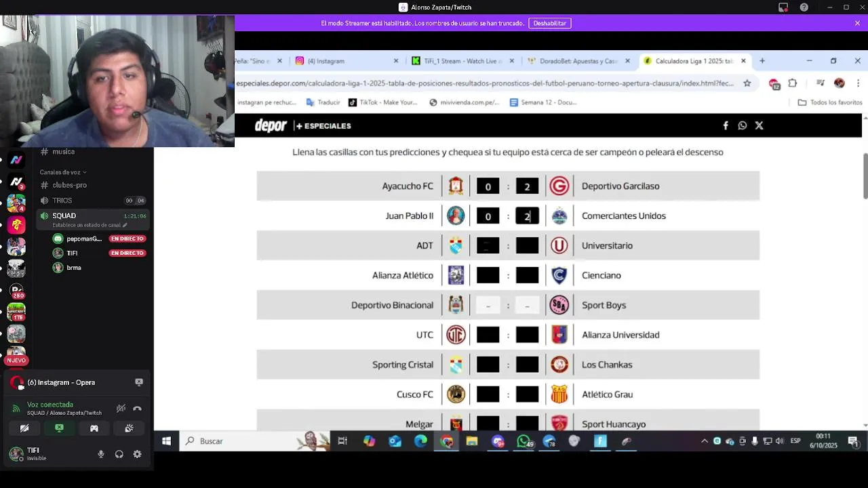Click the UTC team crest
This screenshot has height=488, width=868.
tap(456, 335)
